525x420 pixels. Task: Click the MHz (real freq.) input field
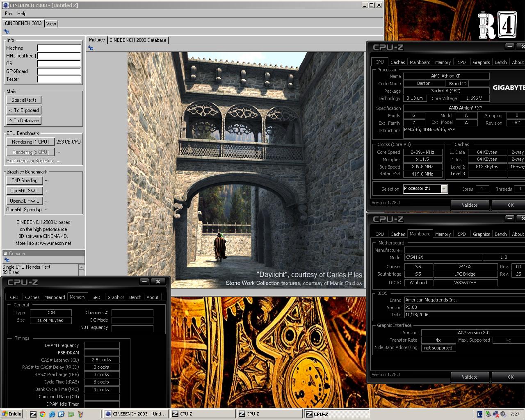59,56
